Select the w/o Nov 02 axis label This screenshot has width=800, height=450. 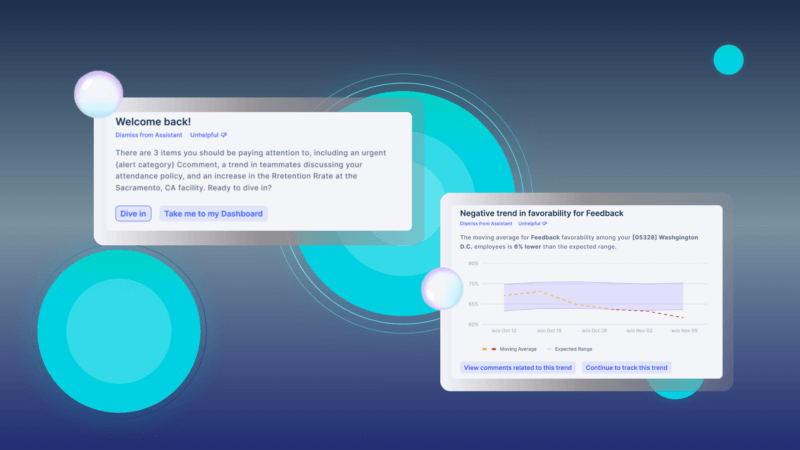click(637, 330)
